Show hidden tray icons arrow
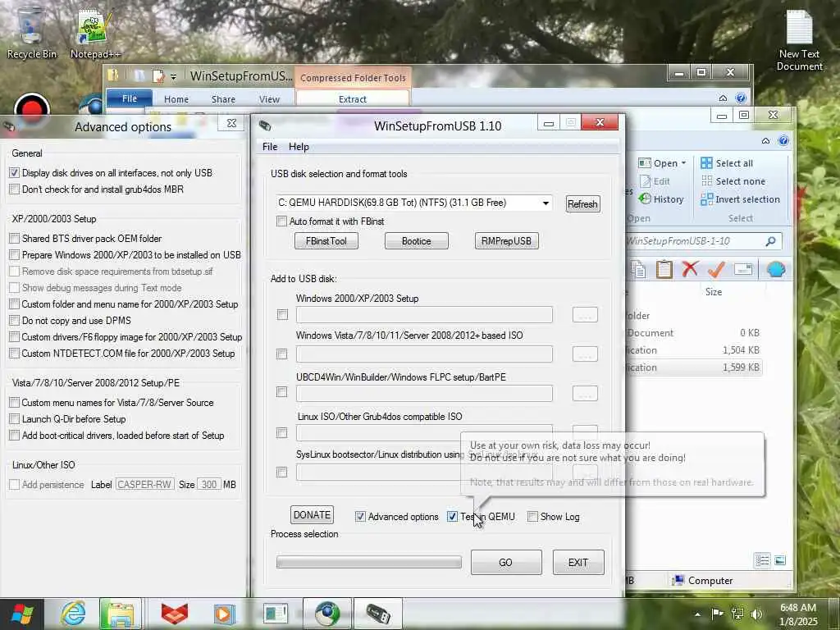 [697, 614]
